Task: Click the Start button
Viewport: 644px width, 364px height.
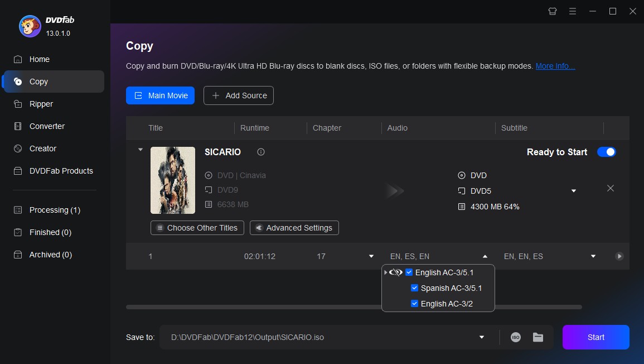Action: tap(595, 337)
